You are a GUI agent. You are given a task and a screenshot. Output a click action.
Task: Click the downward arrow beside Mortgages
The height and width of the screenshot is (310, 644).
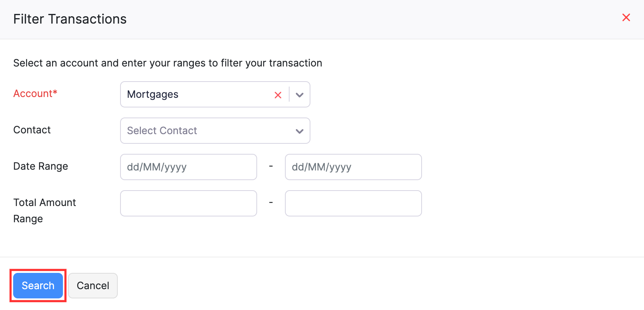(x=300, y=94)
